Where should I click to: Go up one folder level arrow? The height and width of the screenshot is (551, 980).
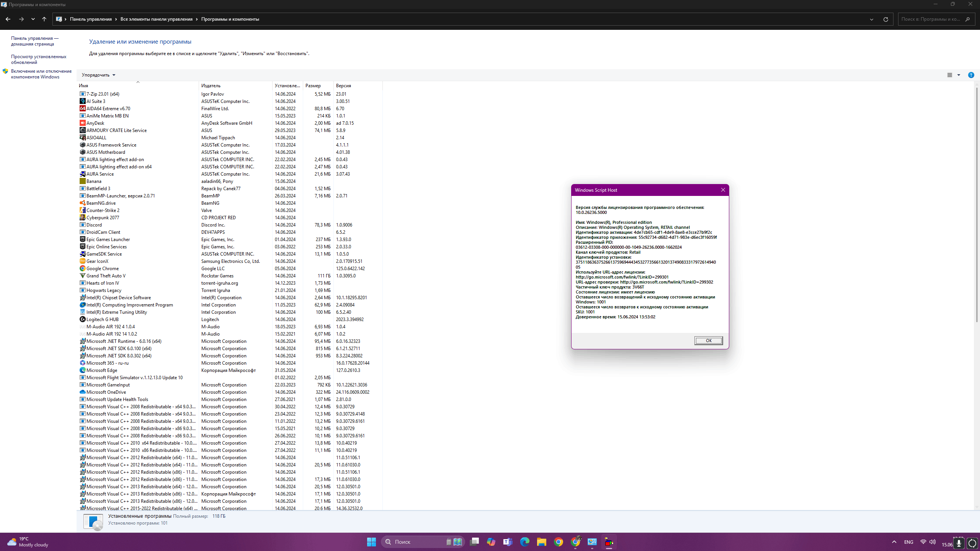tap(44, 19)
